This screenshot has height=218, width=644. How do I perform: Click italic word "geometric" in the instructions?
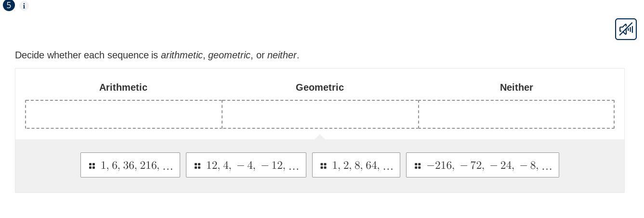(x=229, y=55)
